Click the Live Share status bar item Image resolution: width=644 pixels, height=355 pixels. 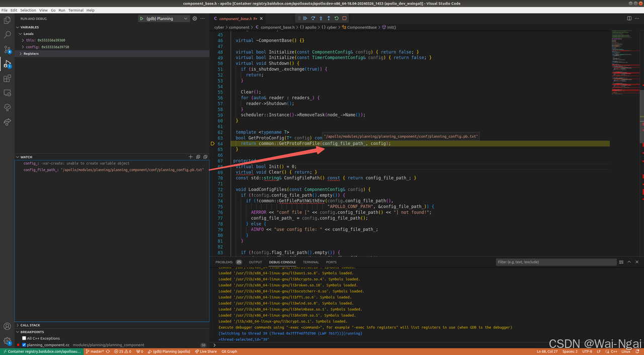coord(206,351)
